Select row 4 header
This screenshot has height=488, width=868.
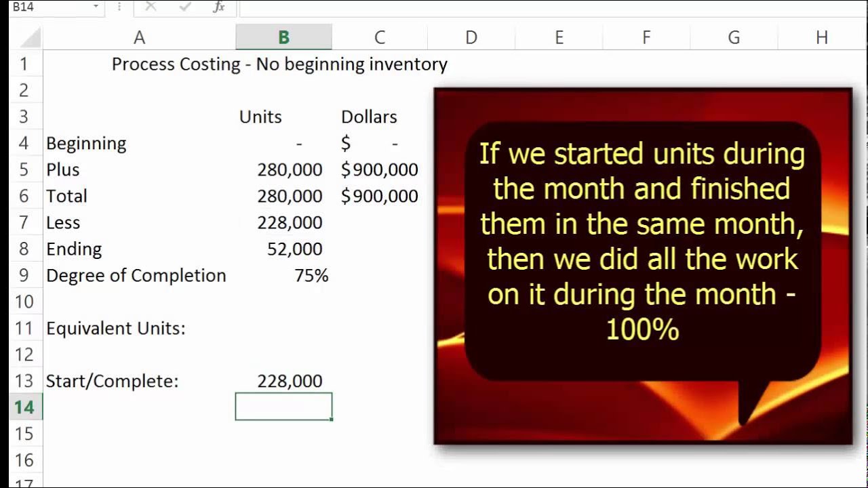pos(24,143)
